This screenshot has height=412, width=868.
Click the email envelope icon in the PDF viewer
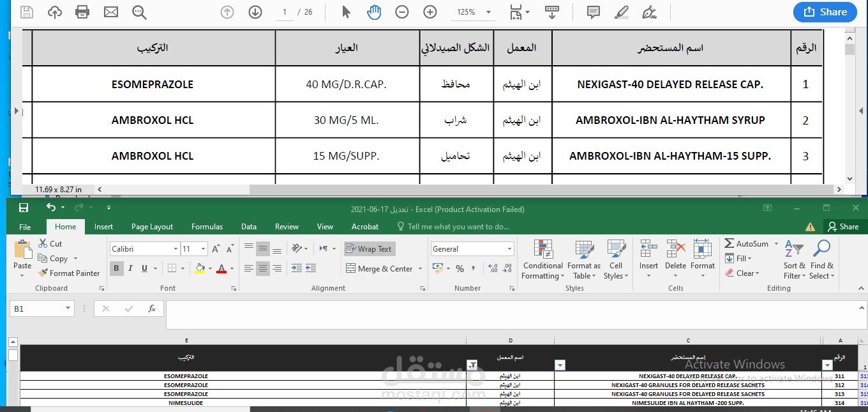(x=111, y=11)
